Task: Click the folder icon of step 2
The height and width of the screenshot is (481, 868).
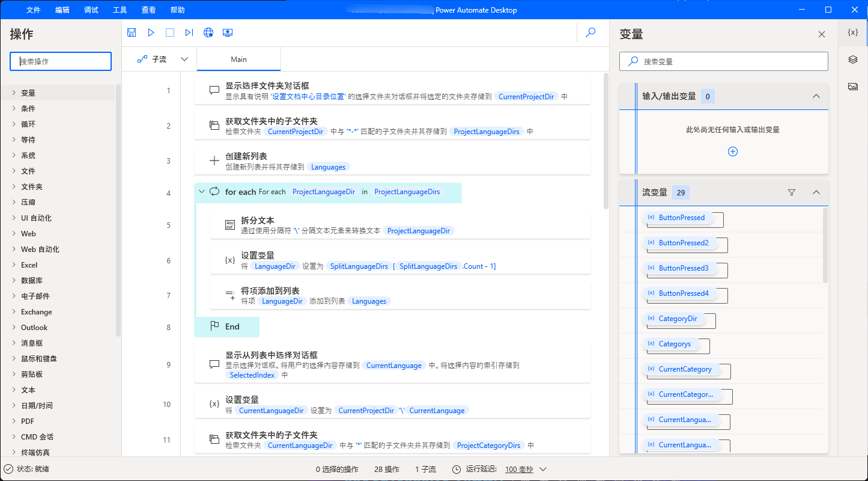Action: click(x=214, y=126)
